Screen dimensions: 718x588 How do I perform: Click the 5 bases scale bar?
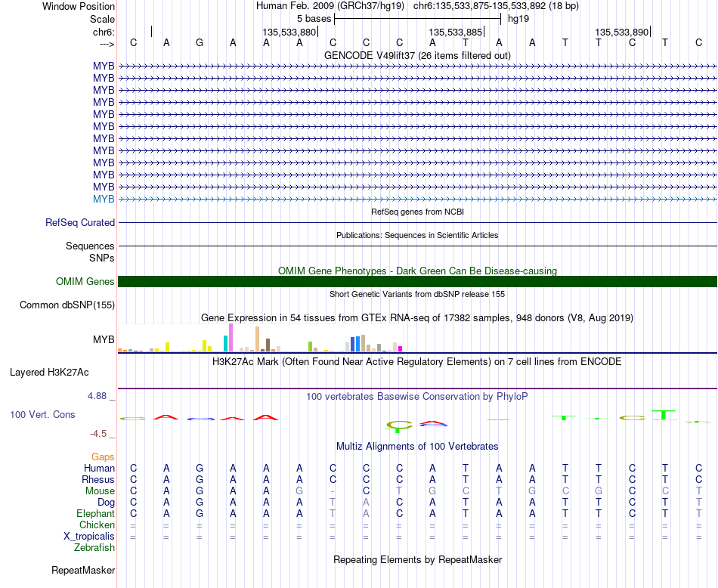coord(418,19)
